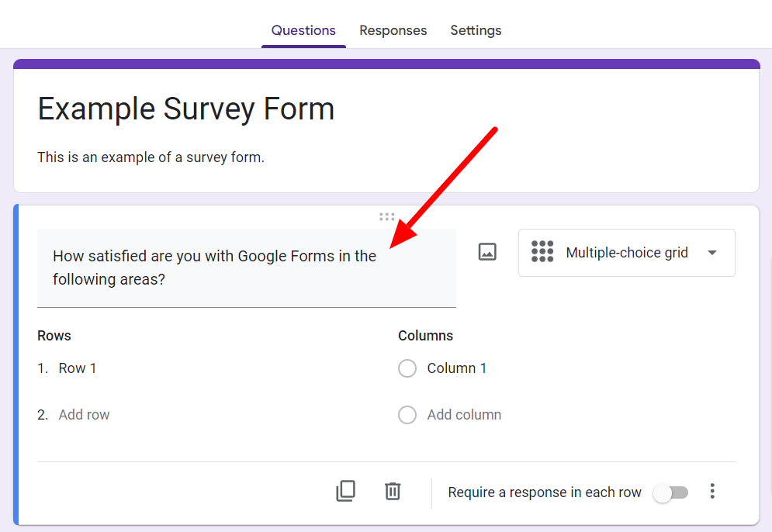772x532 pixels.
Task: Select the Column 1 radio button
Action: tap(407, 368)
